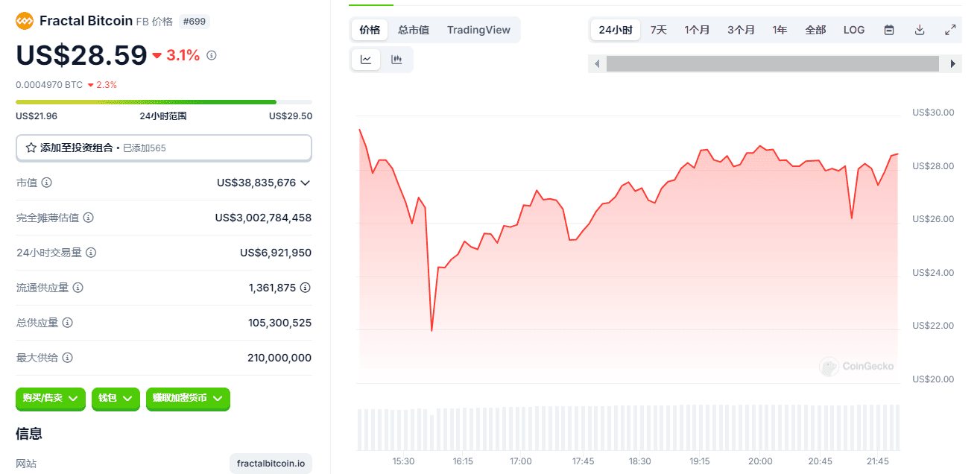Image resolution: width=980 pixels, height=474 pixels.
Task: Open the market cap info tooltip icon
Action: [47, 183]
